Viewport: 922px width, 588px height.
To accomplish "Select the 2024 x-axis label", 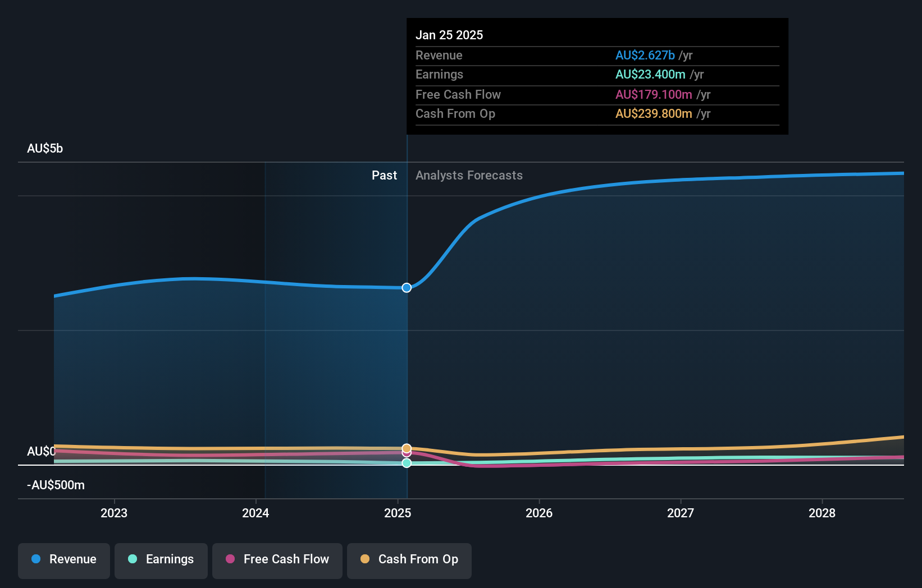I will (255, 513).
